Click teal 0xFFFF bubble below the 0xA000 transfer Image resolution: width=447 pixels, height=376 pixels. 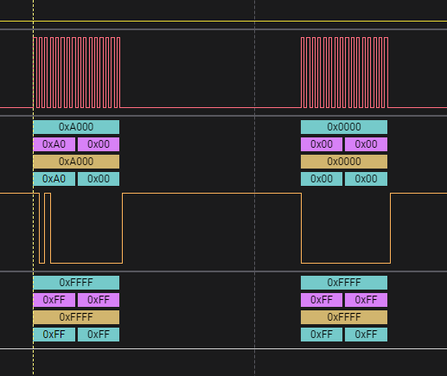(x=76, y=283)
